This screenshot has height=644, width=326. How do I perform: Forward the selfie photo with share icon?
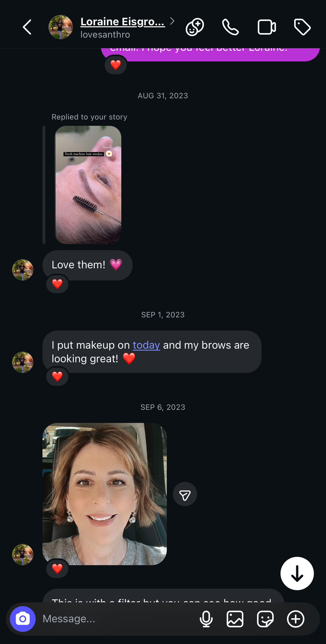[x=185, y=494]
